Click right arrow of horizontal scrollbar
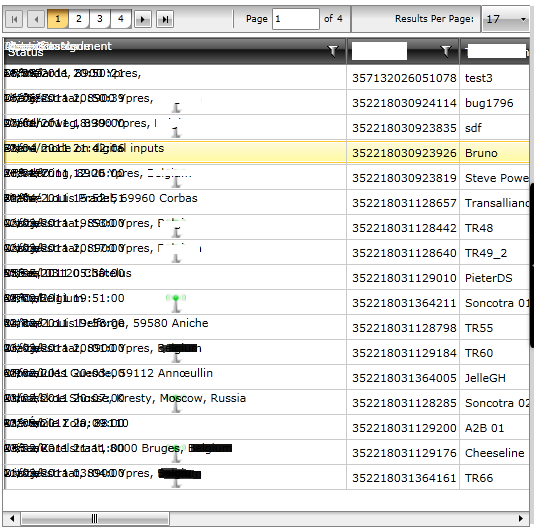This screenshot has width=534, height=528. pos(521,518)
